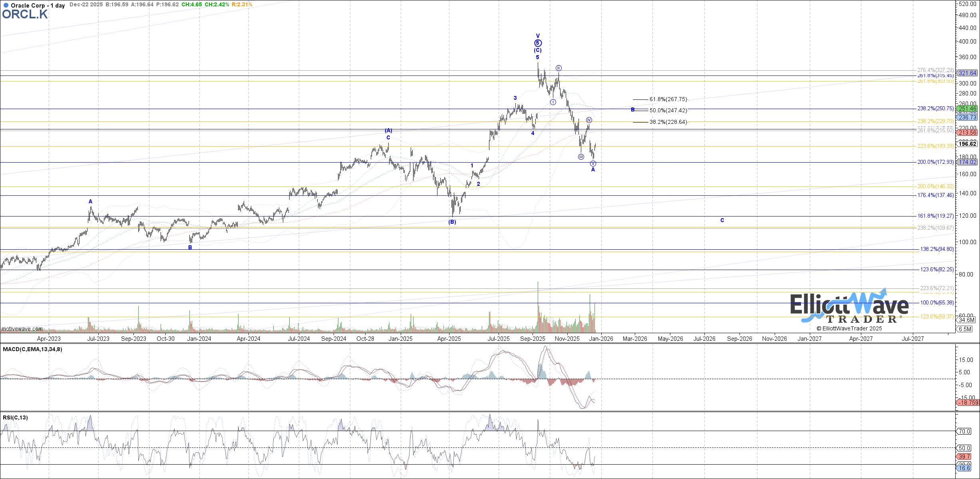
Task: Click the MACD(C,EMA,13,34,8) indicator label
Action: [x=32, y=349]
